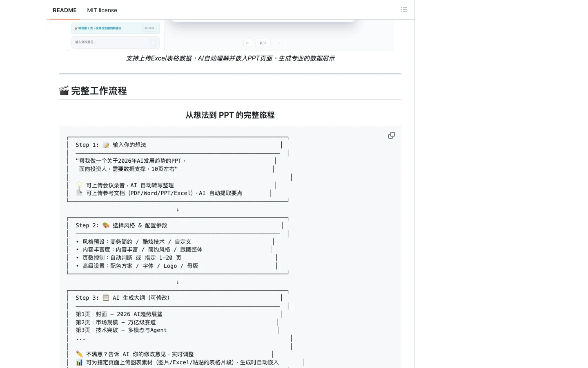Click the line about 可上传参考文档 PDF/Word/PPT/Excel
The width and height of the screenshot is (588, 368).
(x=159, y=193)
